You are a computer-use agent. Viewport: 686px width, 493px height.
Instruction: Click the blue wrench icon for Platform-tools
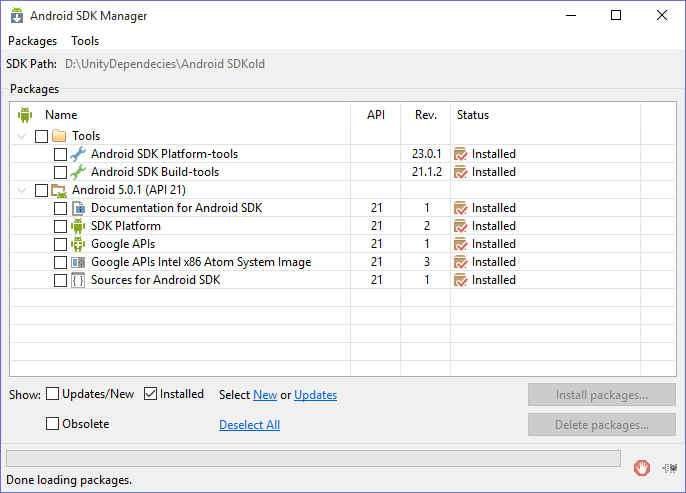click(78, 154)
